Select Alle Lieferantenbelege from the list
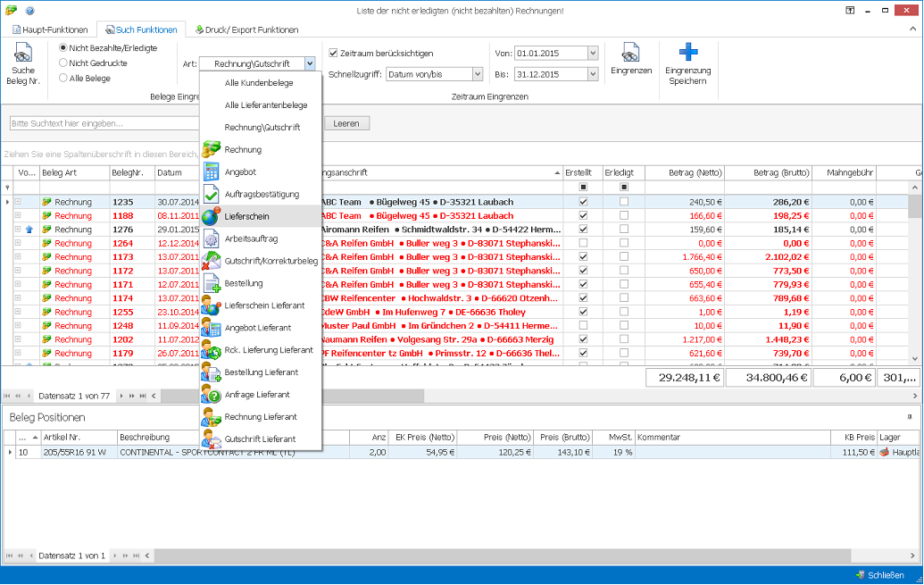 point(261,105)
